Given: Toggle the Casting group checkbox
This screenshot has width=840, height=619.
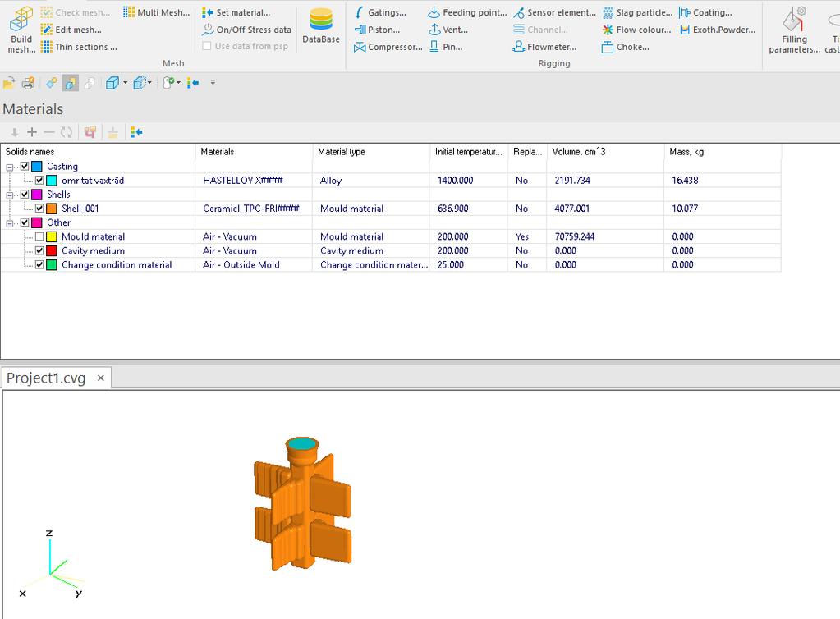Looking at the screenshot, I should [x=25, y=166].
